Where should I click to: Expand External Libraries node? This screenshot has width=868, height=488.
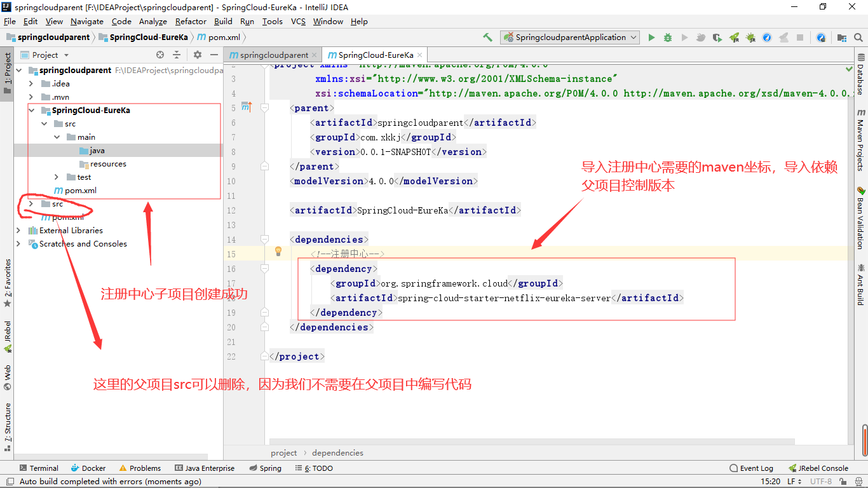coord(19,231)
